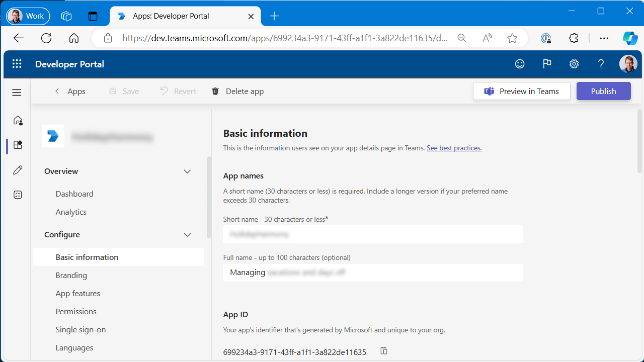The width and height of the screenshot is (644, 362).
Task: Open Developer Portal settings gear
Action: [x=574, y=64]
